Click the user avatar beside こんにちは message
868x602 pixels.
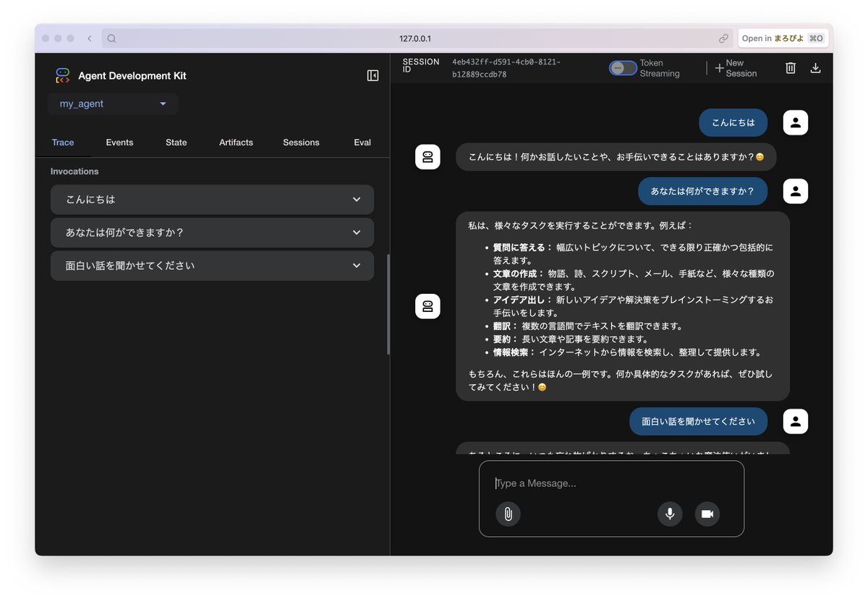795,122
